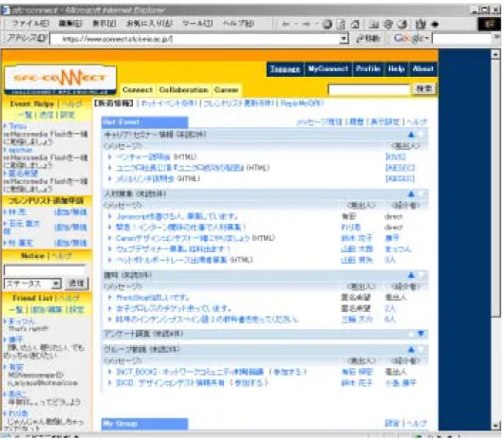This screenshot has width=504, height=440.
Task: Open the Mail toolbar icon
Action: pyautogui.click(x=420, y=24)
